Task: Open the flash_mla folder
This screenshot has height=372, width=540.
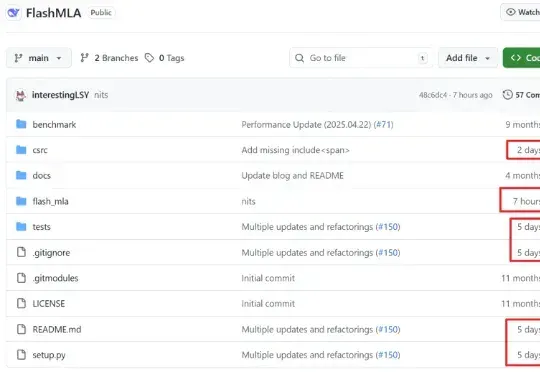Action: tap(51, 201)
